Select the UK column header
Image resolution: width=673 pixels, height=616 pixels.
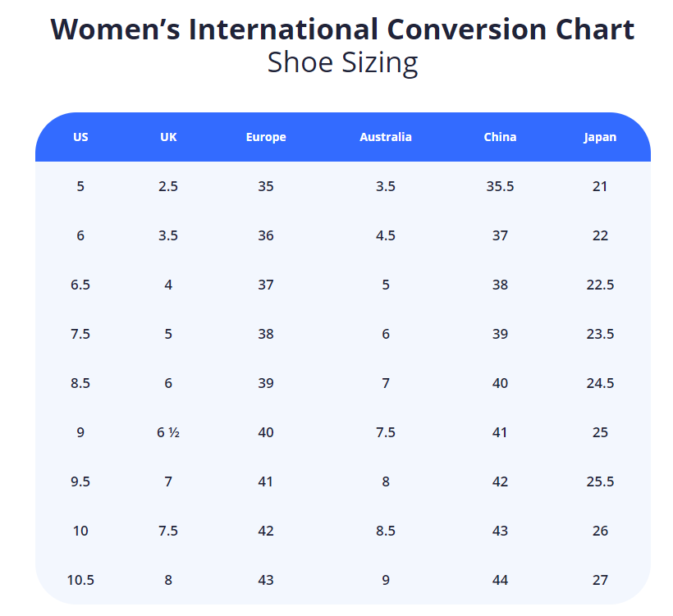(x=168, y=137)
